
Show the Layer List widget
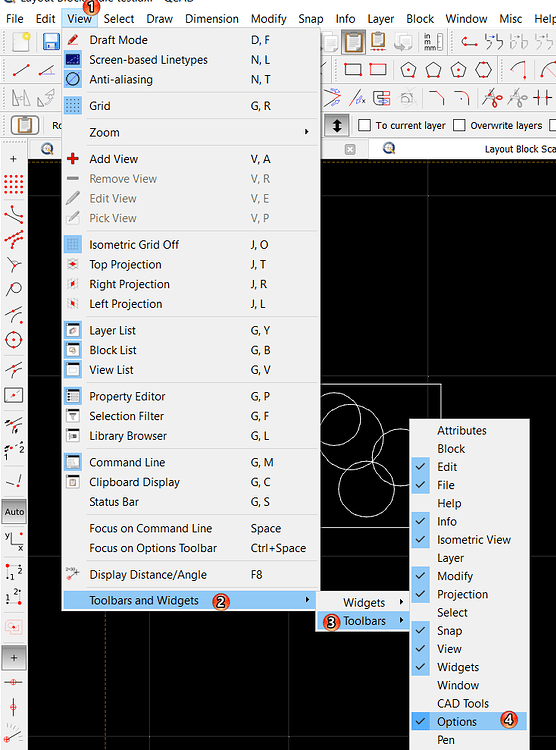pos(191,331)
